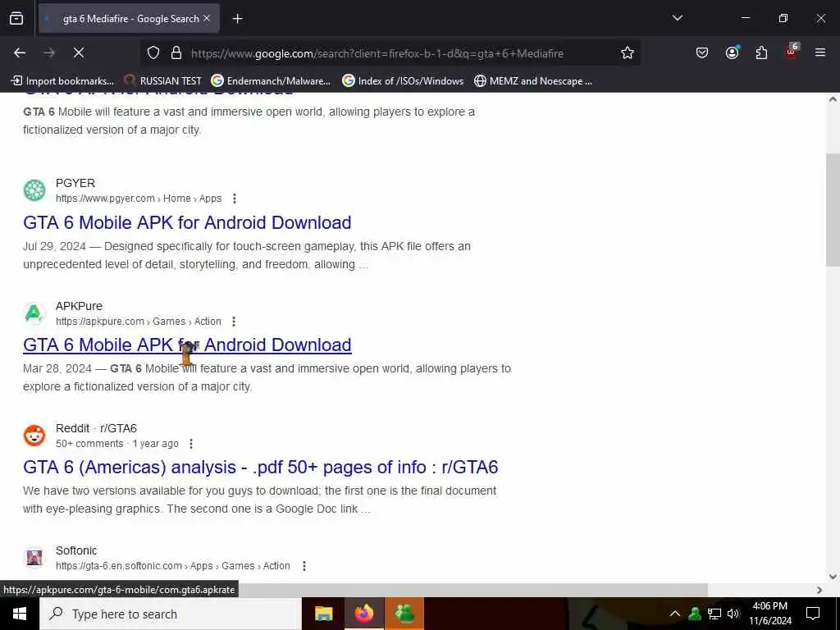Open clock showing 4:06 PM
This screenshot has height=630, width=840.
click(x=769, y=614)
